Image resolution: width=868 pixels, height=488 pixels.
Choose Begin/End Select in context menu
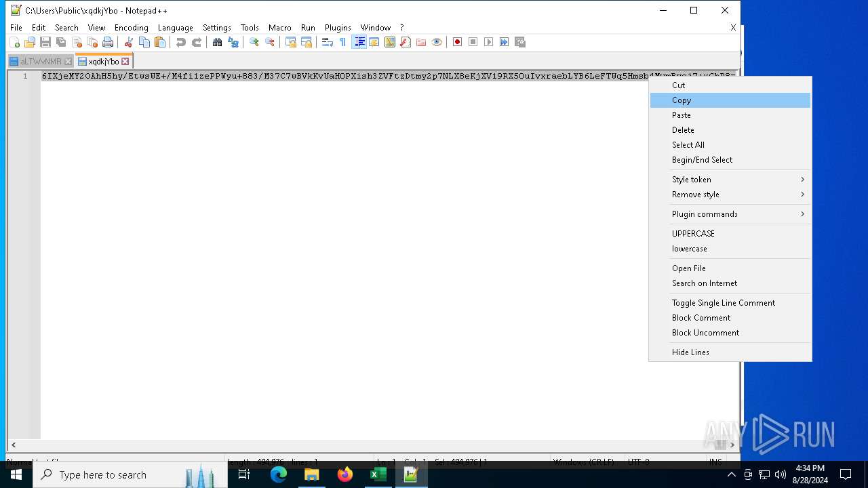click(730, 160)
